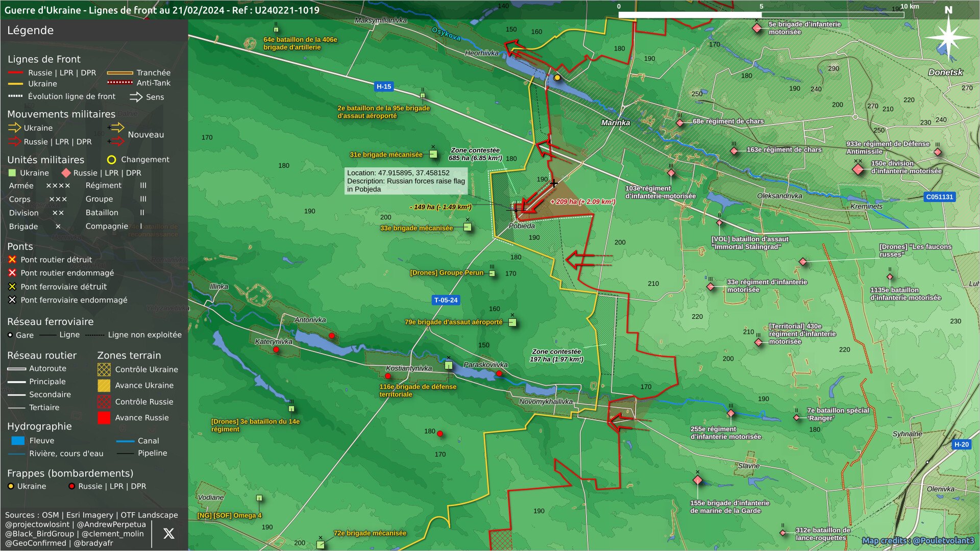
Task: Click the 33e brigade mécanisée unit square
Action: (x=468, y=227)
